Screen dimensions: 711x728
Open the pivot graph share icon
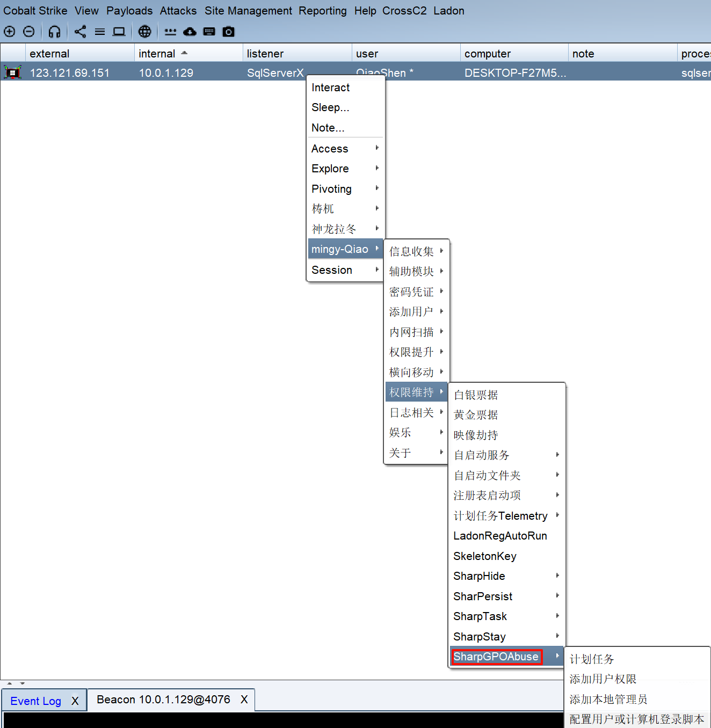(80, 32)
